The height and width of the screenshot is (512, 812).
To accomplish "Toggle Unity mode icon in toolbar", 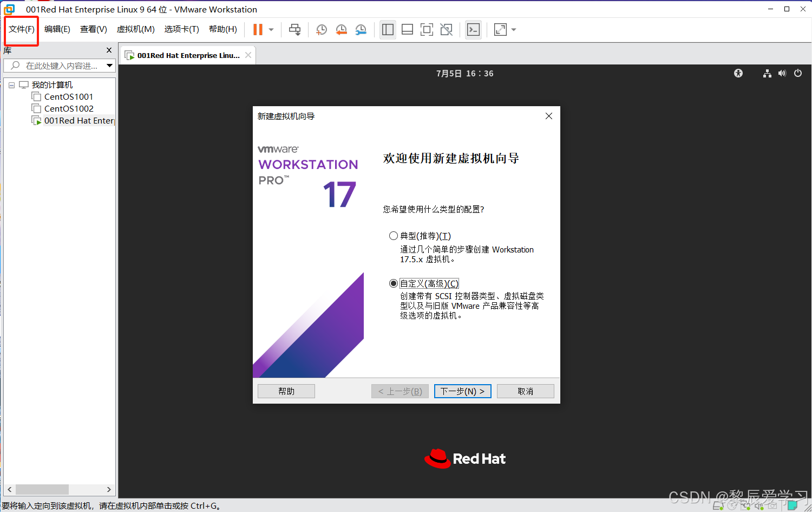I will click(x=446, y=30).
